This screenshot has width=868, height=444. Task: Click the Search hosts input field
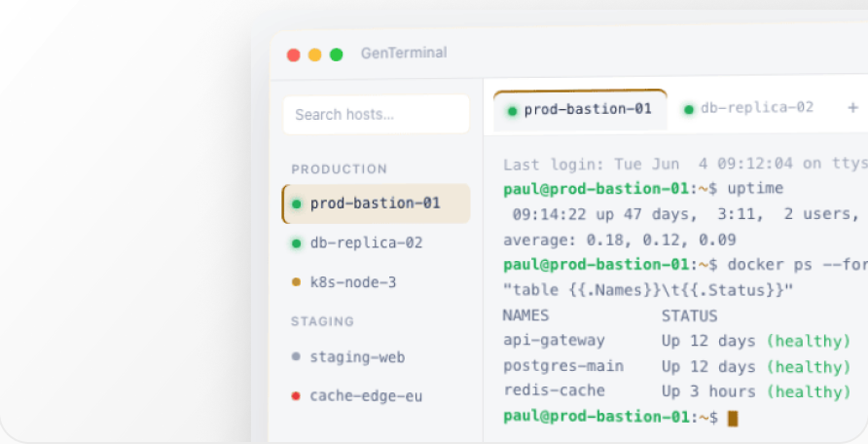click(x=376, y=115)
